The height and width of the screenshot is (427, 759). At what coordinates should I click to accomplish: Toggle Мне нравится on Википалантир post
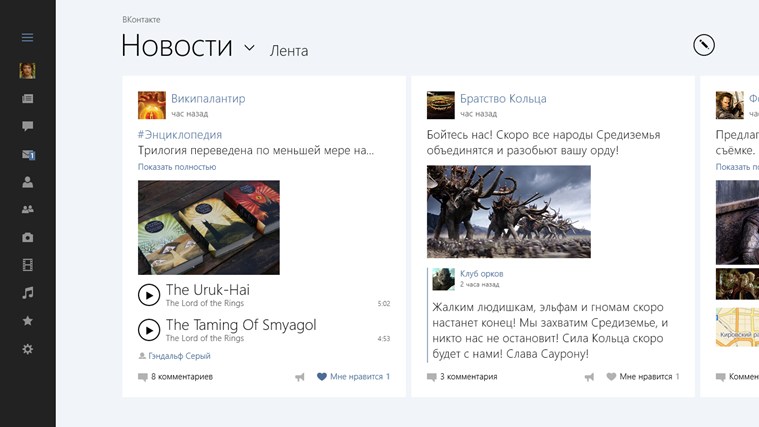point(353,377)
